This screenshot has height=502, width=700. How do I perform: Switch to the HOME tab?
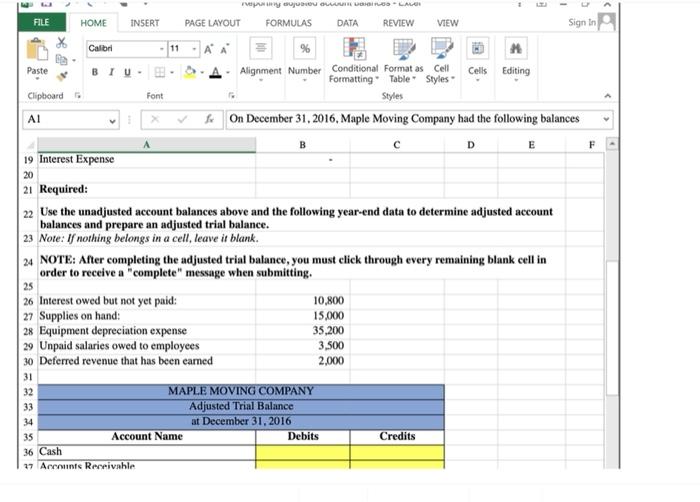(93, 23)
